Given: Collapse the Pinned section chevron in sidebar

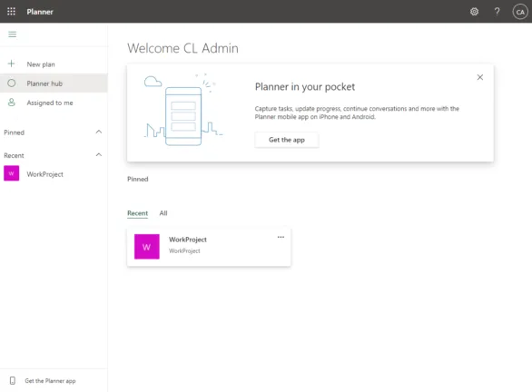Looking at the screenshot, I should point(99,132).
